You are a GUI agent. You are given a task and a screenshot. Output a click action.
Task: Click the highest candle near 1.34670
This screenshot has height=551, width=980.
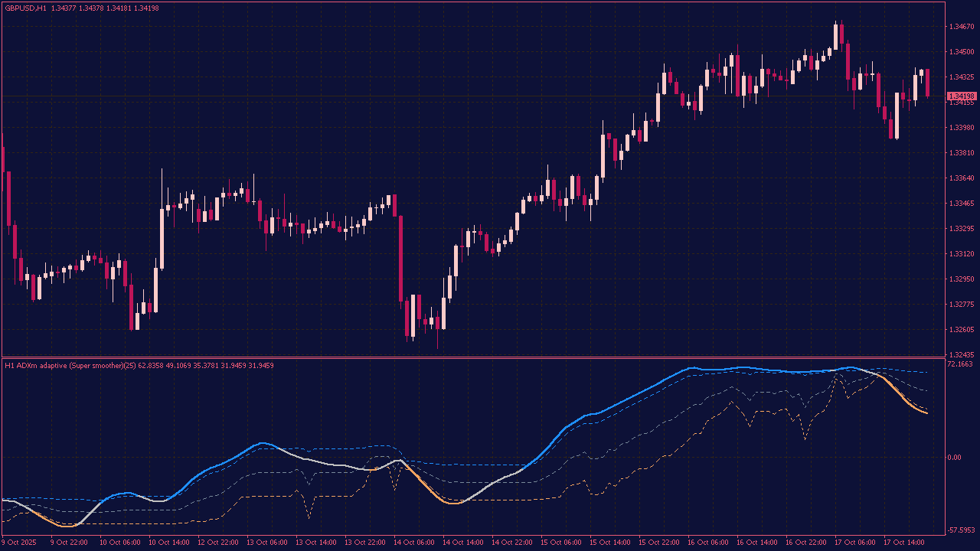click(x=835, y=37)
